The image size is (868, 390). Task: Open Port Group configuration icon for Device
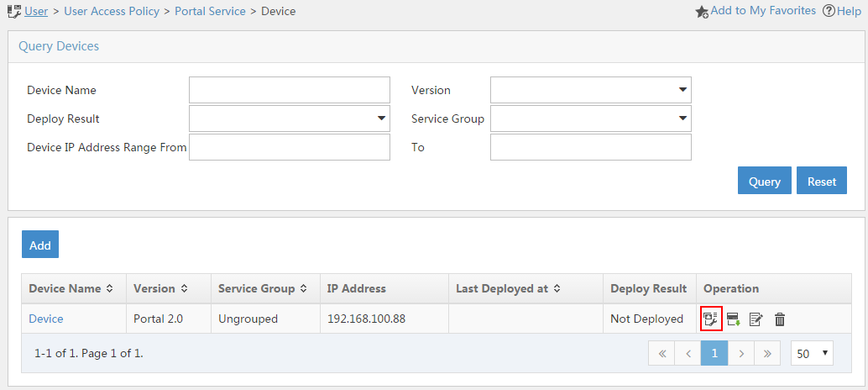pos(711,319)
